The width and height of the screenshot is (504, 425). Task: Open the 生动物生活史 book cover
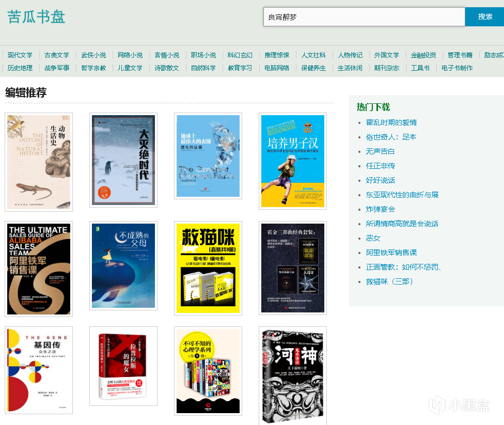point(39,162)
